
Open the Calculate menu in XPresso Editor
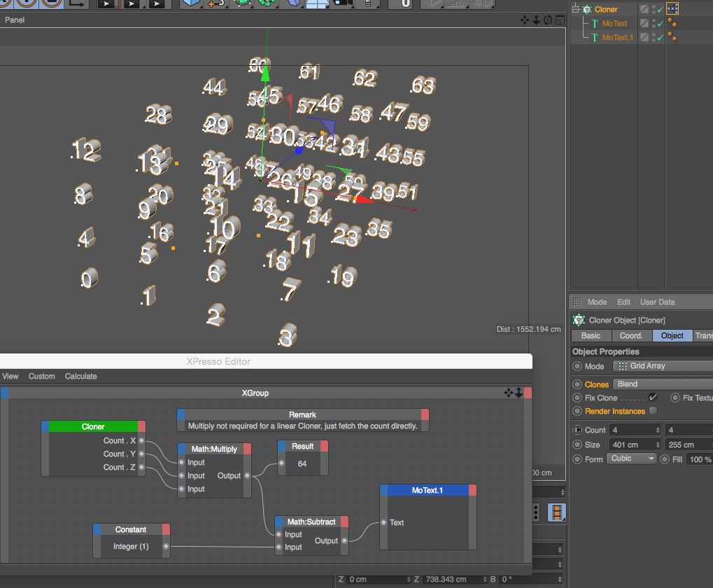click(x=80, y=376)
